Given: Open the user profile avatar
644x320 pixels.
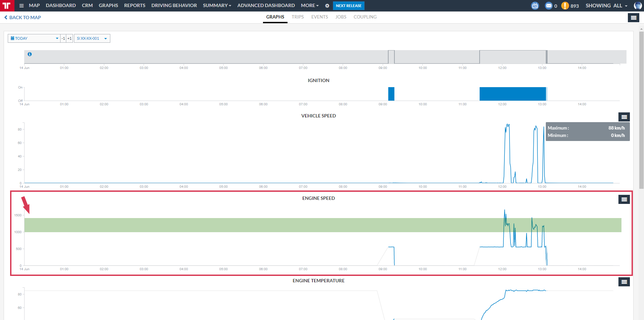Looking at the screenshot, I should click(x=638, y=6).
